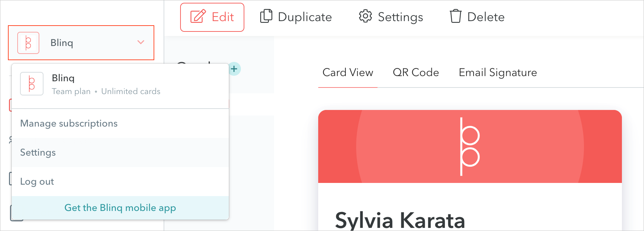Click the Delete button label
The image size is (644, 231).
486,17
